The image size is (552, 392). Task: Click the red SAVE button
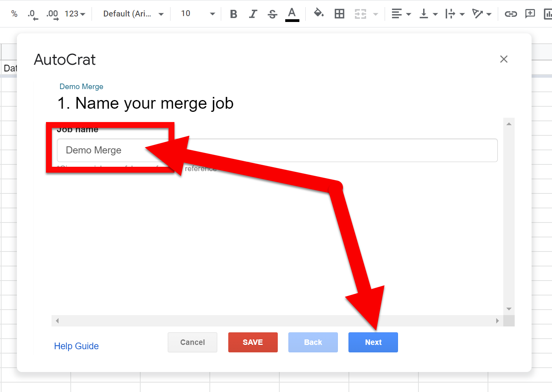click(253, 342)
